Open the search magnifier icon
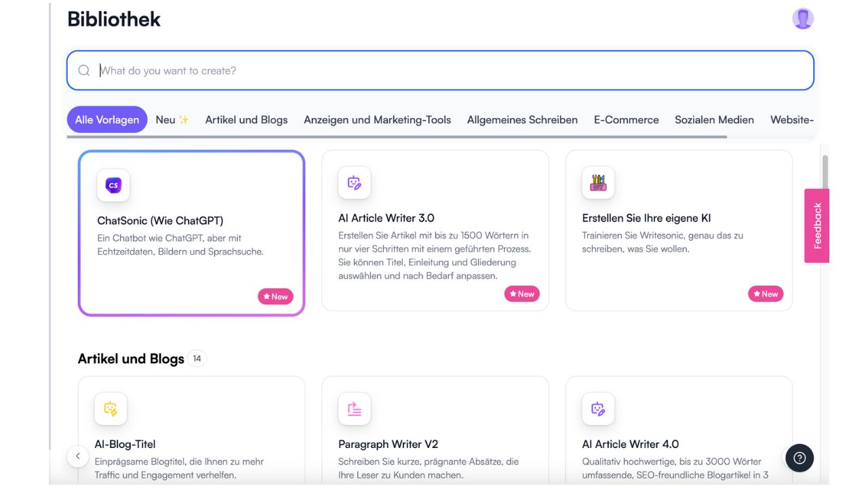This screenshot has height=488, width=868. pyautogui.click(x=83, y=70)
